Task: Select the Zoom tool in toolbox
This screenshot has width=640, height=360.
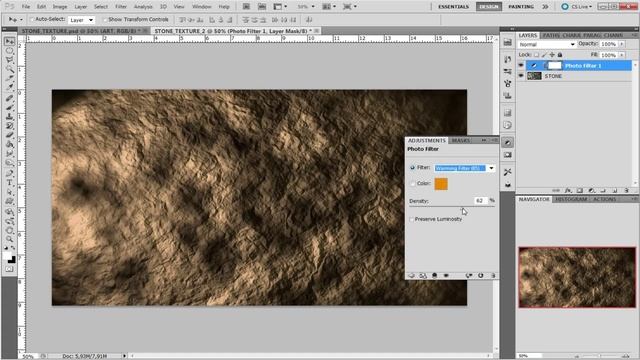Action: click(x=9, y=239)
